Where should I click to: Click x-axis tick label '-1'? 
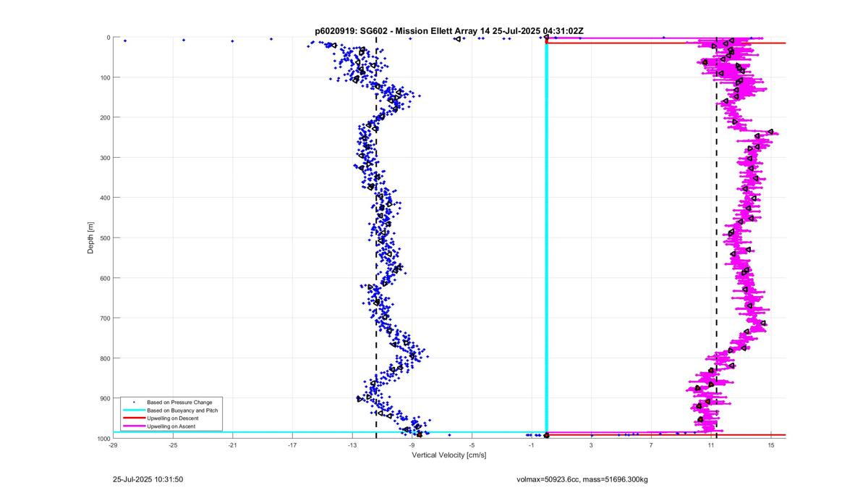(x=532, y=446)
